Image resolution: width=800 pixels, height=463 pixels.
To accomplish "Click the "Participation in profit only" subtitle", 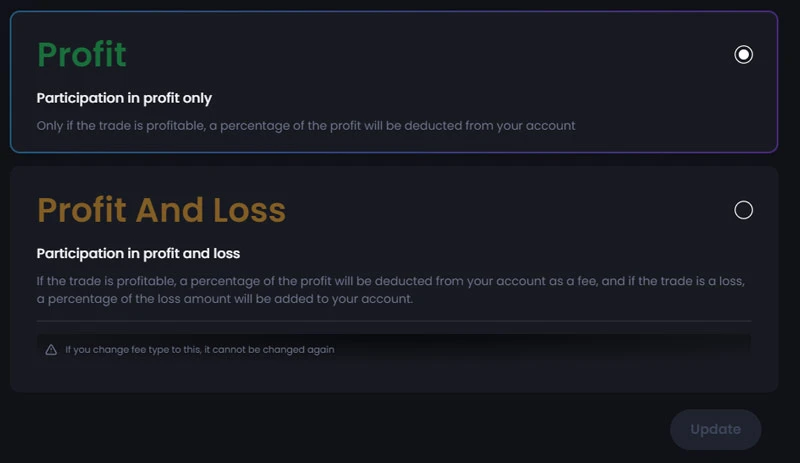I will pyautogui.click(x=124, y=98).
